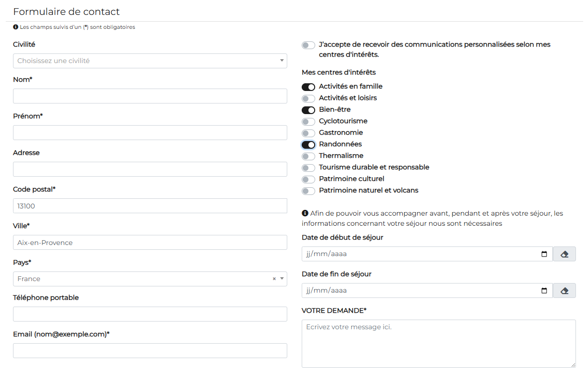Disable Activités en famille interest
The image size is (588, 374).
[308, 87]
